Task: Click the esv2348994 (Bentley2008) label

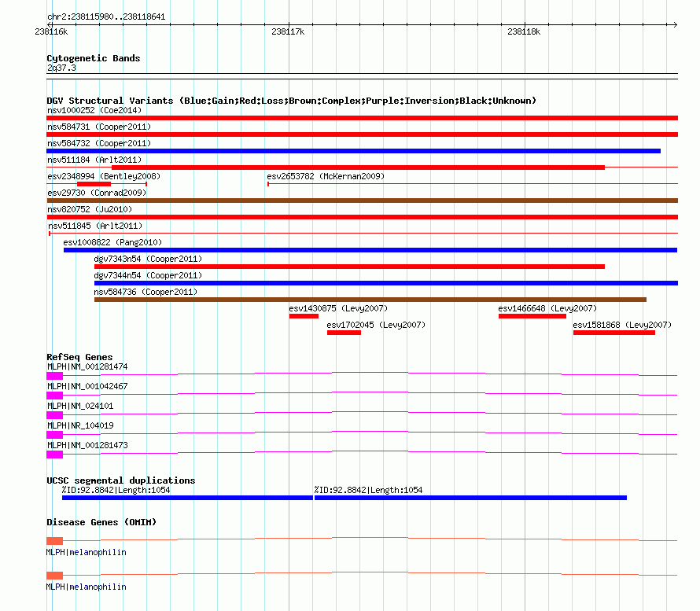Action: tap(104, 176)
